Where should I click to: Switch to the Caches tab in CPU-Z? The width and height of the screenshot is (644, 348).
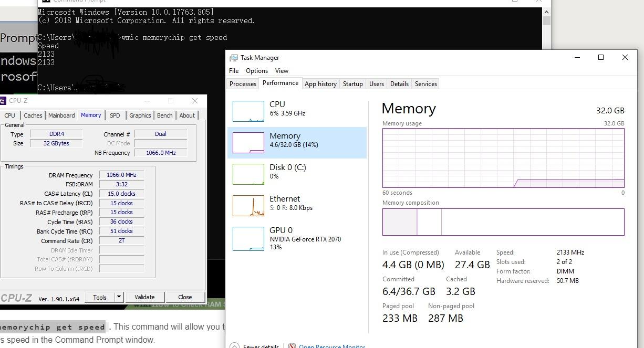pos(33,115)
